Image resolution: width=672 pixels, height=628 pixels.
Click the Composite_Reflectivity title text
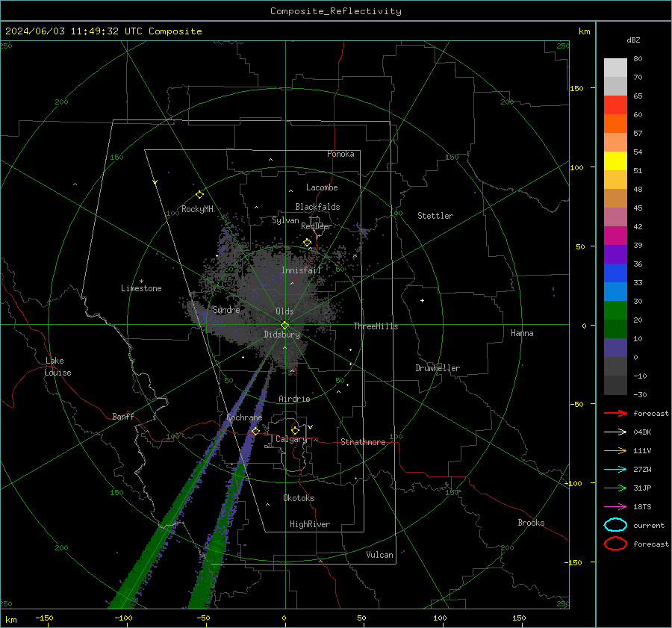[336, 11]
